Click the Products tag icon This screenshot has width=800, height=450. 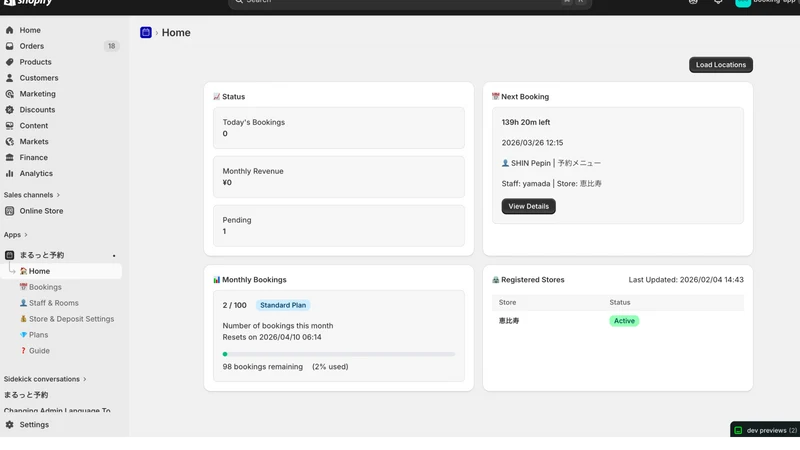[9, 62]
